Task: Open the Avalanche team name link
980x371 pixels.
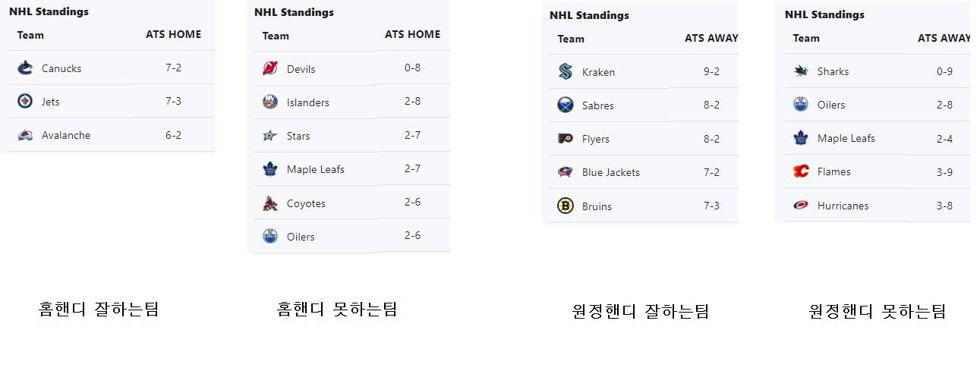Action: pyautogui.click(x=66, y=135)
